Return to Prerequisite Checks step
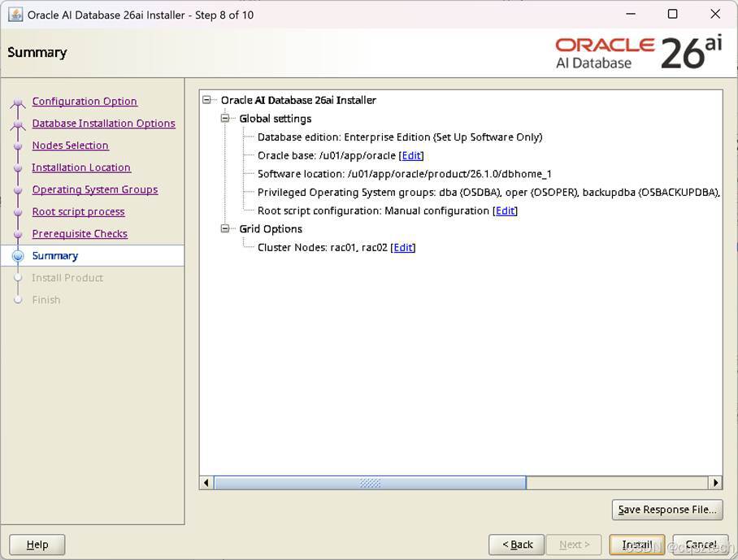Screen dimensions: 738x560 (80, 234)
